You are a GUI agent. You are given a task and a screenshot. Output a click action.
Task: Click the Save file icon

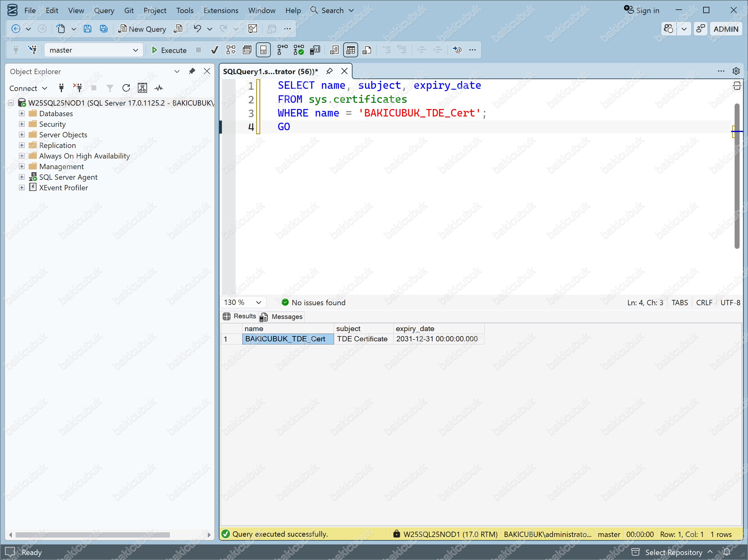[x=87, y=29]
